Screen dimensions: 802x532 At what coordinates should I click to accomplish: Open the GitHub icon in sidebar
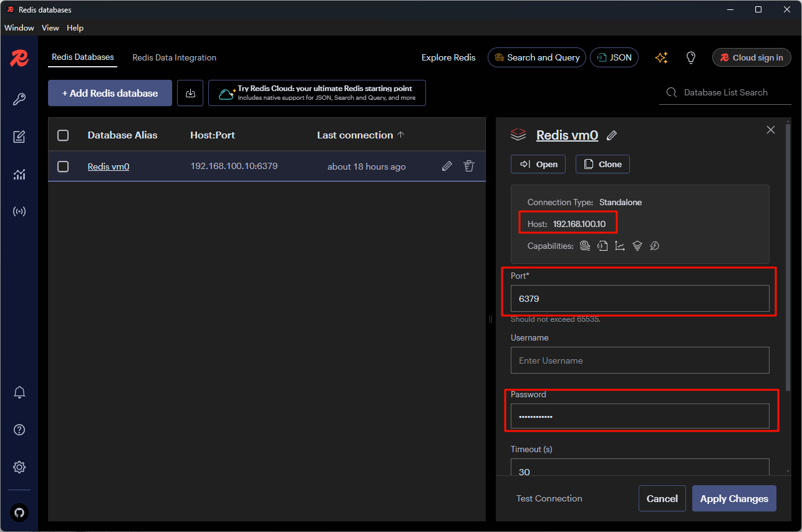click(x=19, y=512)
